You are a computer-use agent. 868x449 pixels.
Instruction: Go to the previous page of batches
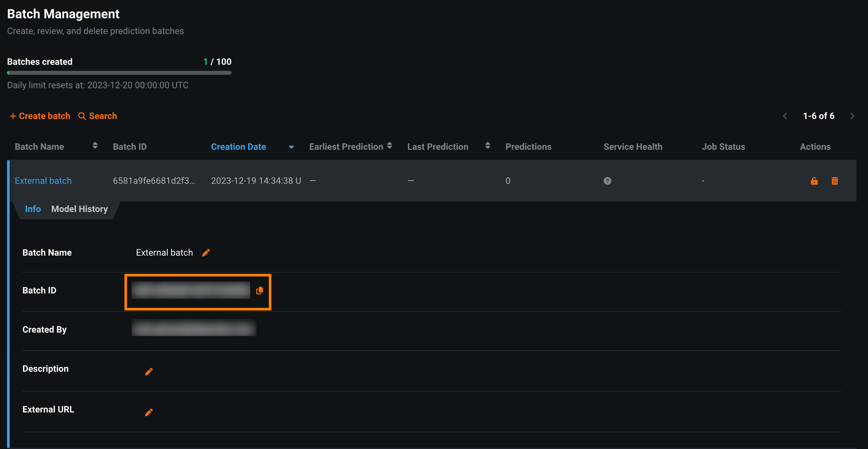click(x=785, y=116)
